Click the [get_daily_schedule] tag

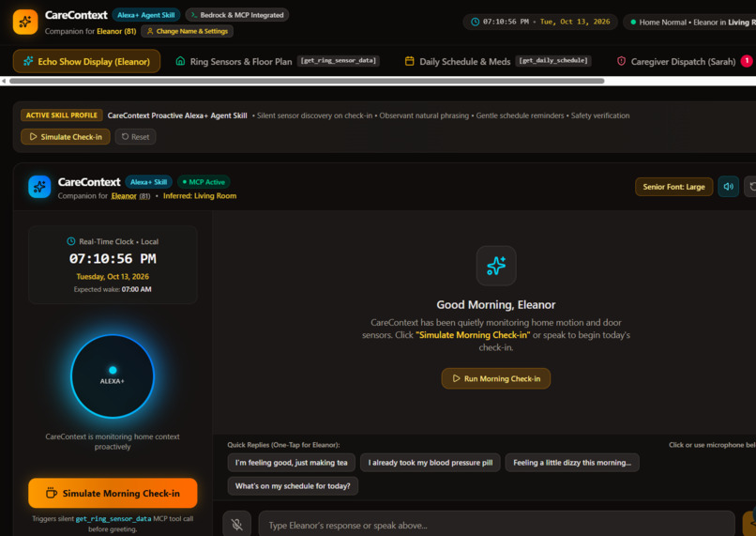(x=553, y=61)
